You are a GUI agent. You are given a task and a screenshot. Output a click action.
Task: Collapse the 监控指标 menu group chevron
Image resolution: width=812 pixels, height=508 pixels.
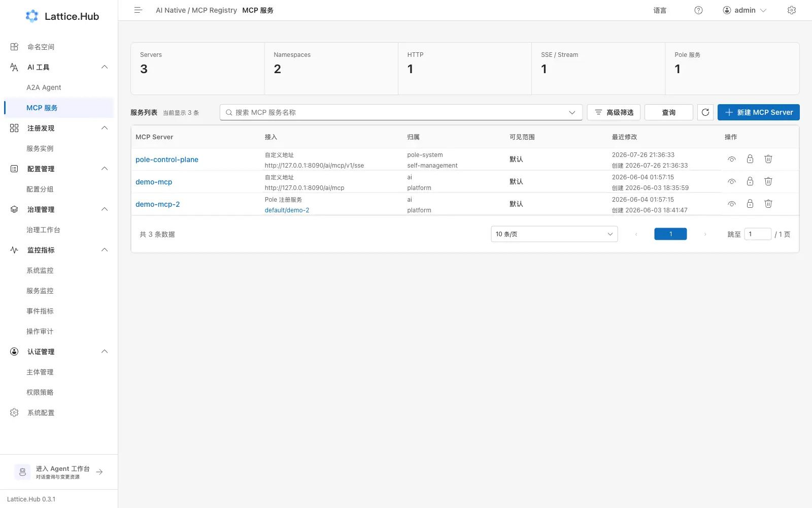(105, 250)
